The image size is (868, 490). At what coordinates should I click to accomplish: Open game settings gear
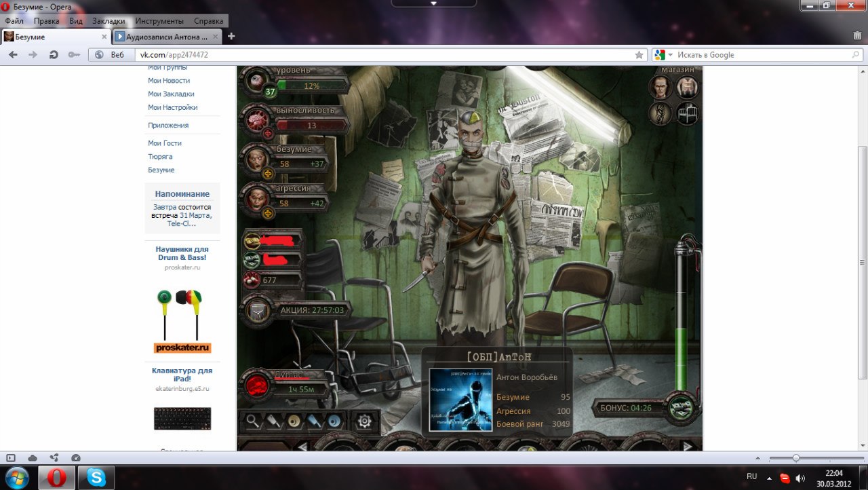365,421
